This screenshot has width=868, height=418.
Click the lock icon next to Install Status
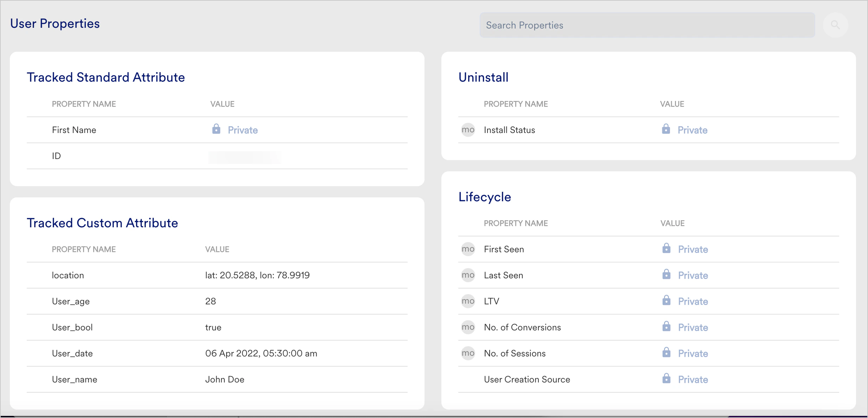[x=666, y=129]
